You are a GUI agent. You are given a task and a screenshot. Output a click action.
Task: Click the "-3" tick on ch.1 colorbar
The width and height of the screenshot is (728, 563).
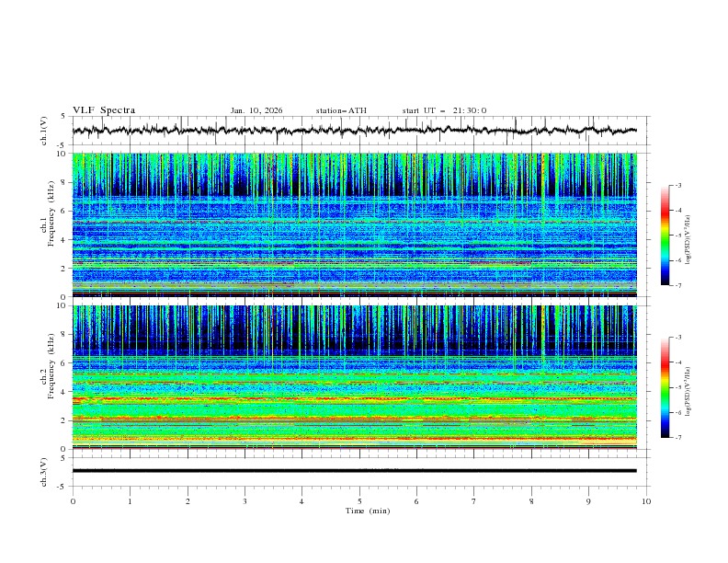coord(678,185)
